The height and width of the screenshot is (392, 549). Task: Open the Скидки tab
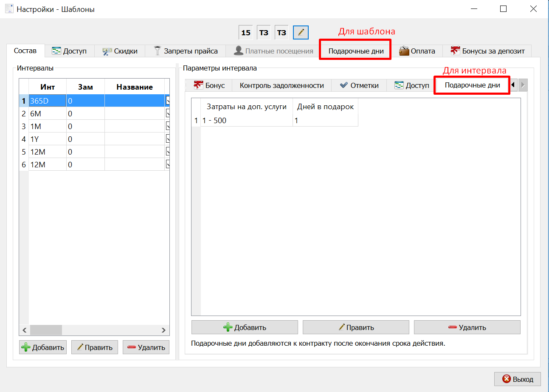pyautogui.click(x=120, y=51)
